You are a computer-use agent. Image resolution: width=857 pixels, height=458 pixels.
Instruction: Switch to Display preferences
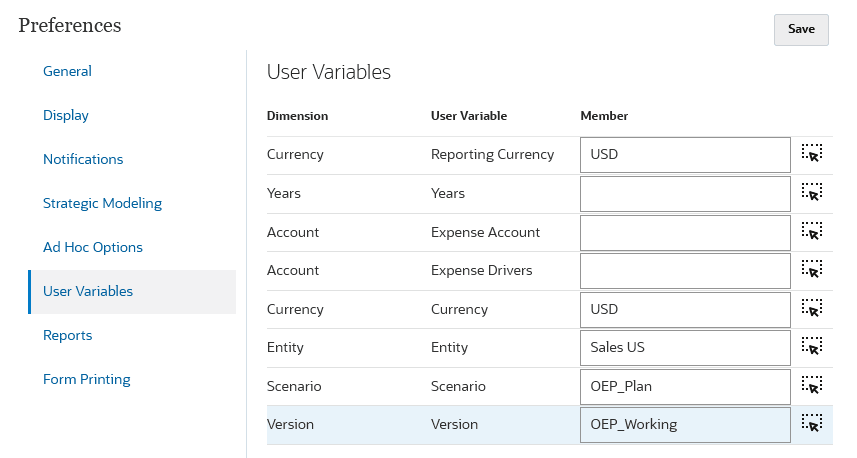(66, 115)
